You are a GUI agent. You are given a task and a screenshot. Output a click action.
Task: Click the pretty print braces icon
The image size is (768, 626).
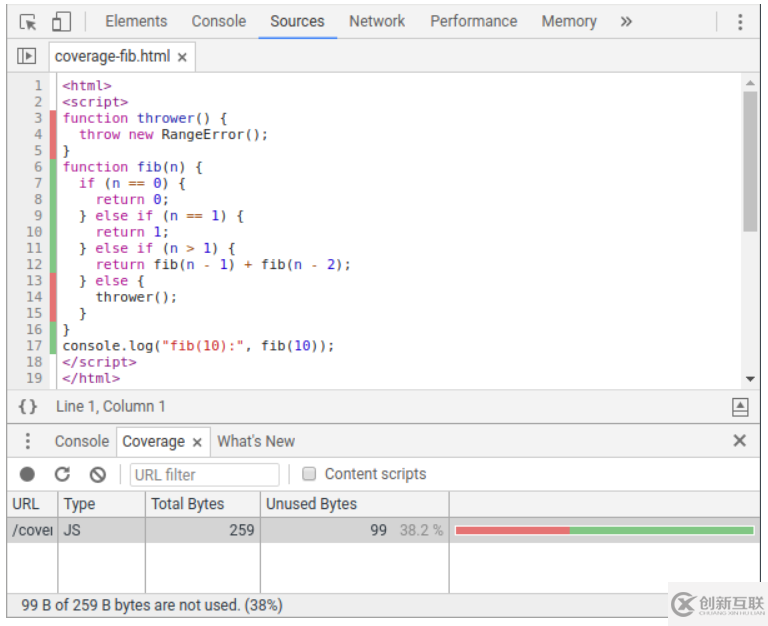(x=28, y=406)
